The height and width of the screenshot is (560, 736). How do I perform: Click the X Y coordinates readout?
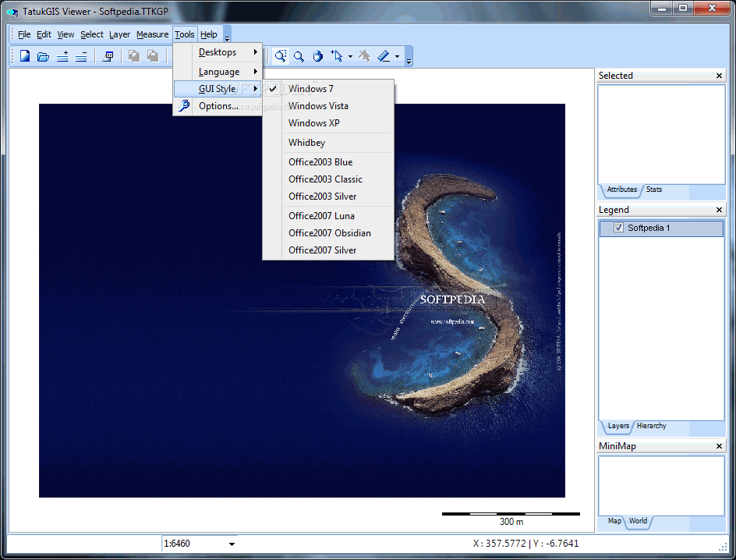click(x=525, y=544)
